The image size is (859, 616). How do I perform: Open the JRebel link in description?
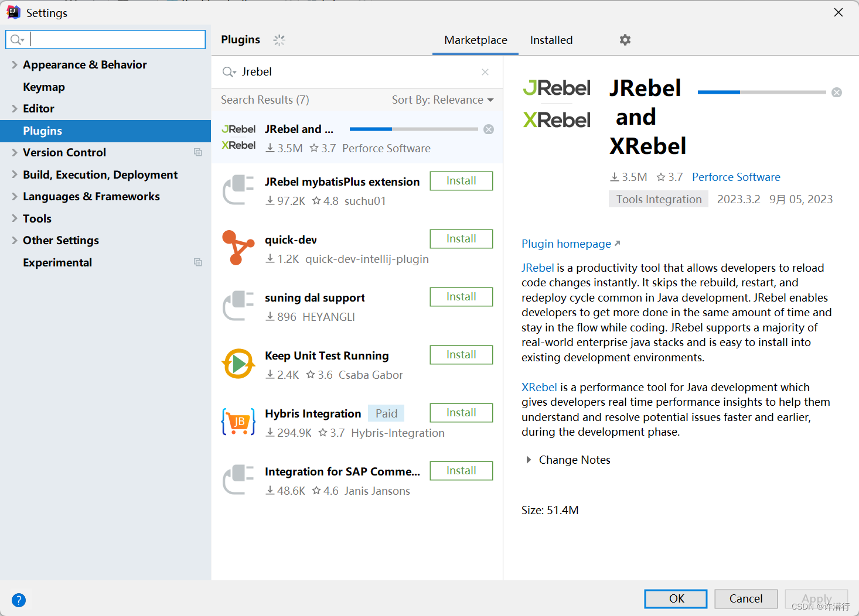[537, 268]
